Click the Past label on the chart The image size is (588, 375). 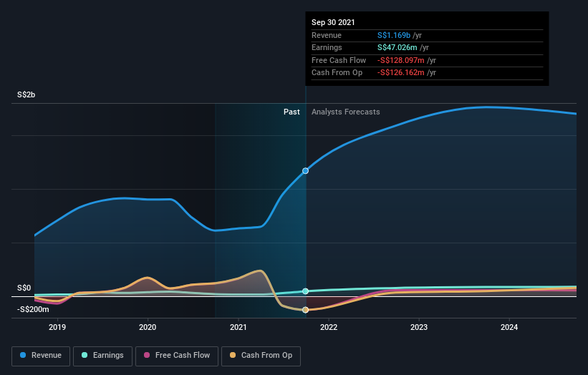291,112
